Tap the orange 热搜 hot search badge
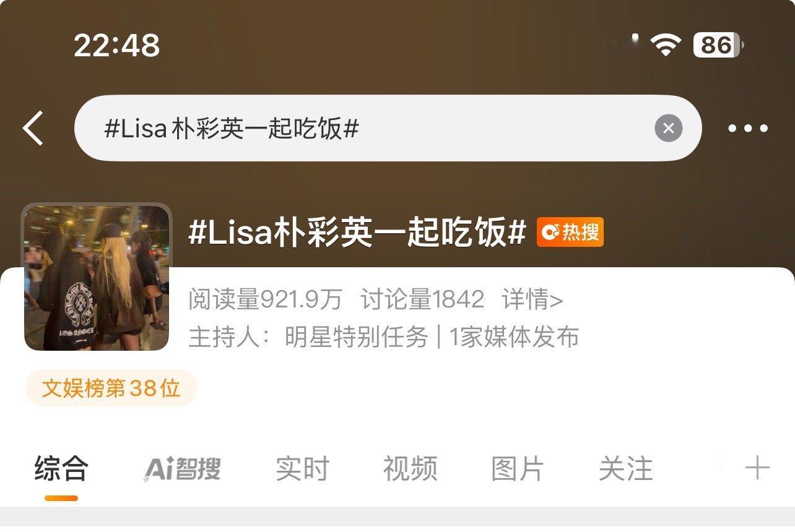This screenshot has height=532, width=795. tap(570, 233)
